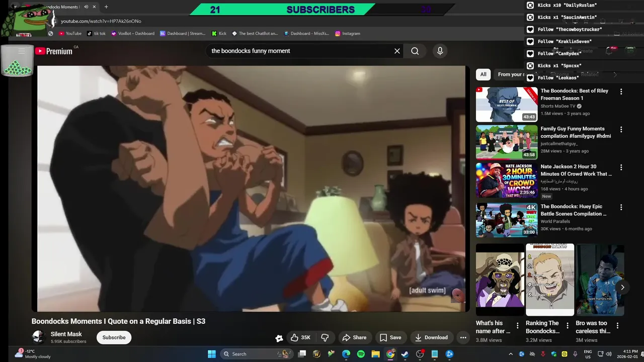The image size is (644, 362).
Task: Open the YouTube bookmark
Action: (x=70, y=33)
